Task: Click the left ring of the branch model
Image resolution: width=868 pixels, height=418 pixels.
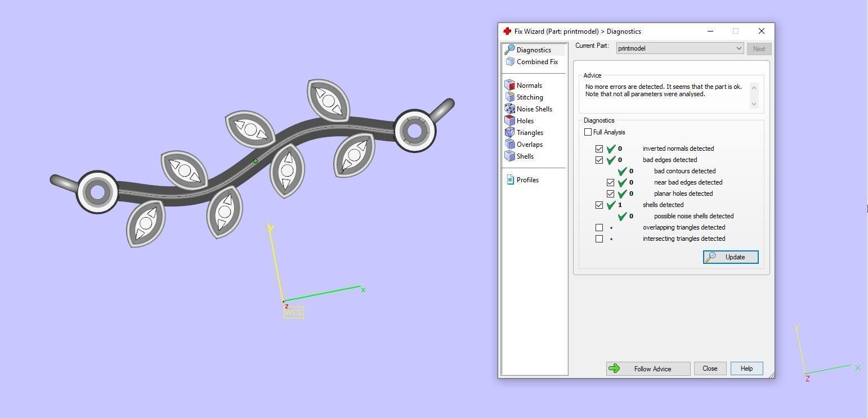Action: pyautogui.click(x=97, y=192)
